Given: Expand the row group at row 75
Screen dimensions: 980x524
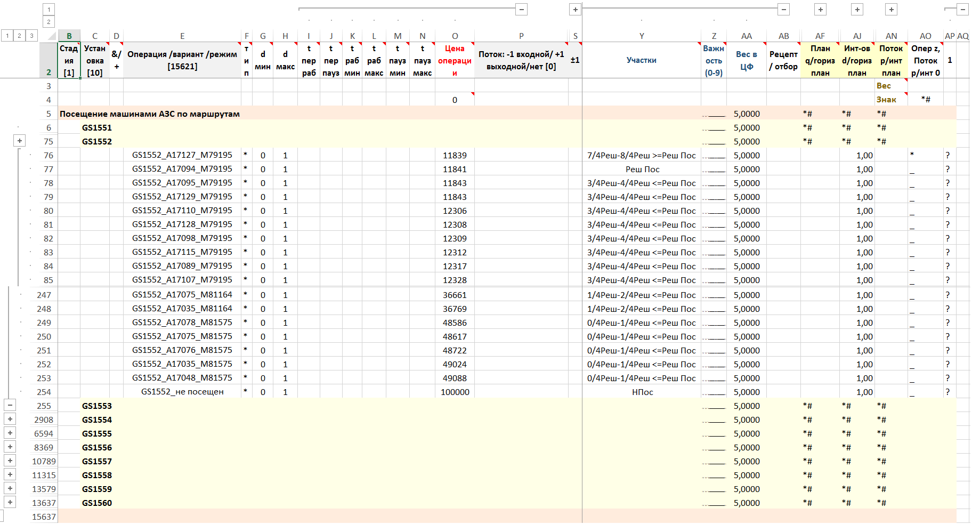Looking at the screenshot, I should click(x=20, y=141).
